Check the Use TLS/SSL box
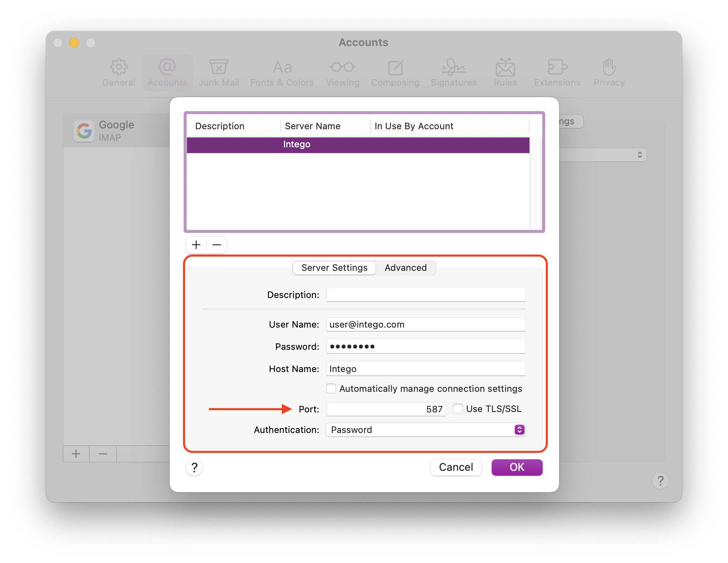This screenshot has width=728, height=563. pos(458,409)
